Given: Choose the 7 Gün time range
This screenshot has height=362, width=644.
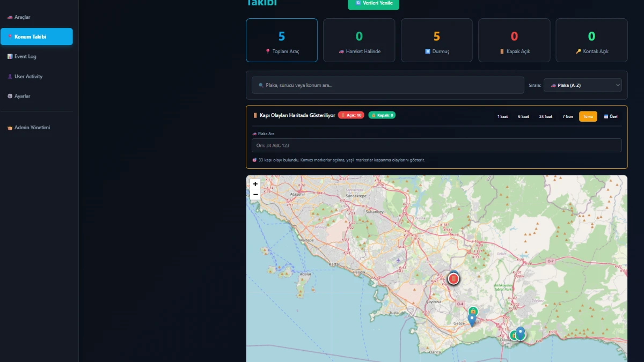Looking at the screenshot, I should (567, 116).
